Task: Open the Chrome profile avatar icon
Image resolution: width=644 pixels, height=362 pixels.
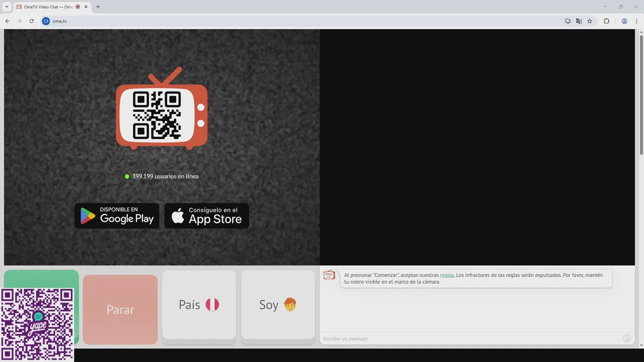Action: coord(624,21)
